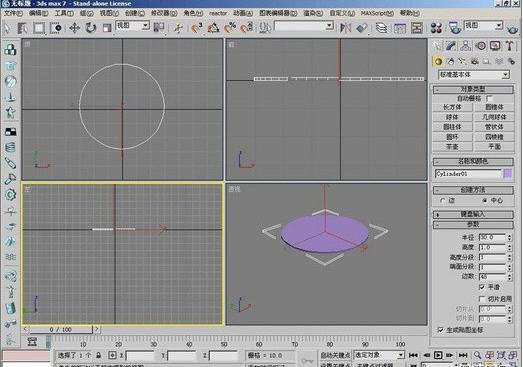Open the reactor menu
The width and height of the screenshot is (523, 367).
pos(218,13)
